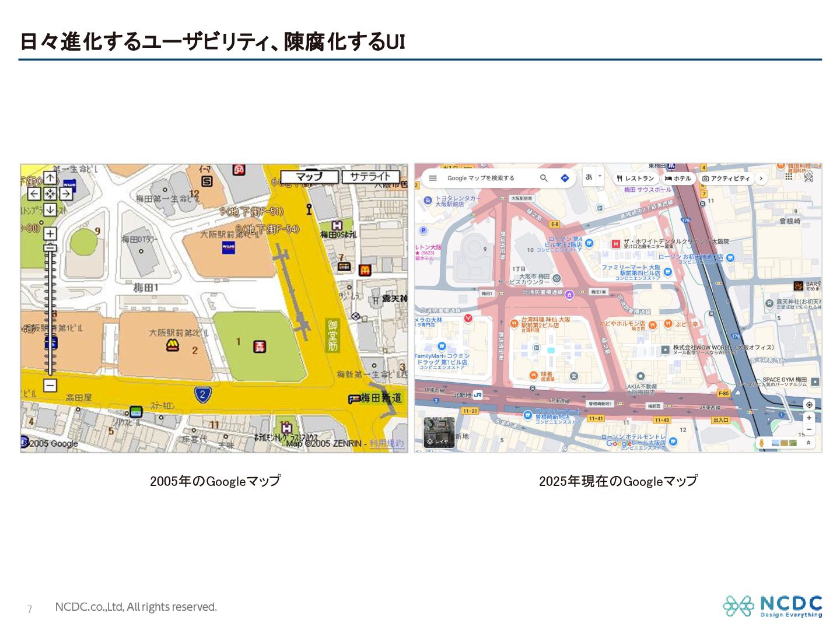Click the 北新地 JR station marker
Screen dimensions: 840x630
478,395
